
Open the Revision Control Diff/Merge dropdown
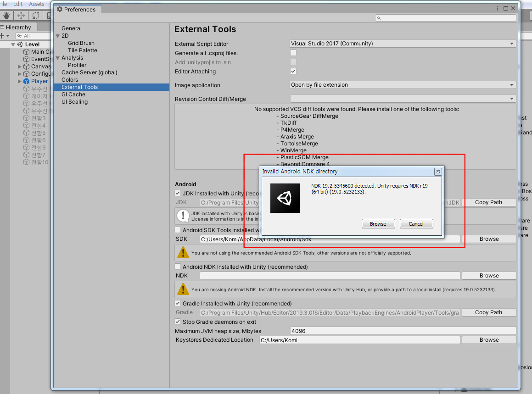(403, 99)
